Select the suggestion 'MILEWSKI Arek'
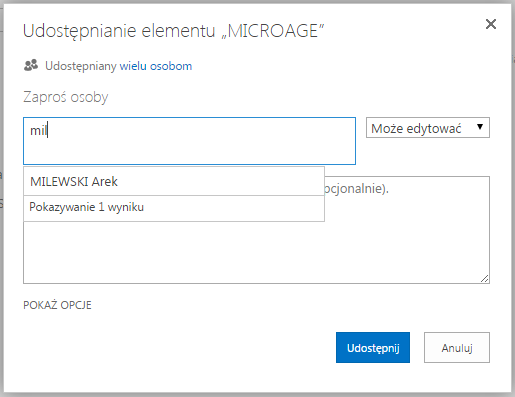The image size is (515, 397). pyautogui.click(x=174, y=181)
